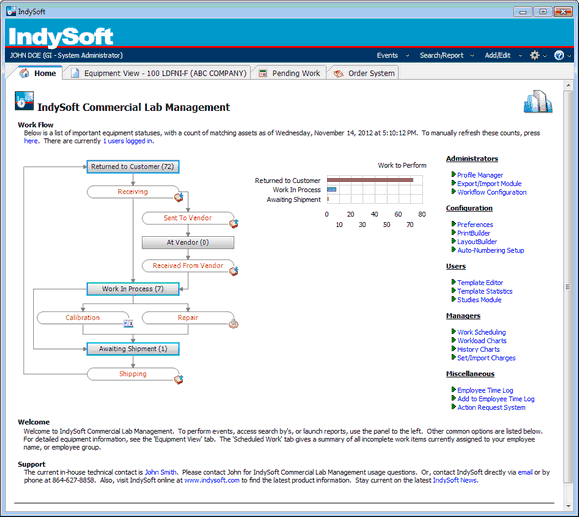The width and height of the screenshot is (579, 517).
Task: Click the Receiving step box icon
Action: 179,197
